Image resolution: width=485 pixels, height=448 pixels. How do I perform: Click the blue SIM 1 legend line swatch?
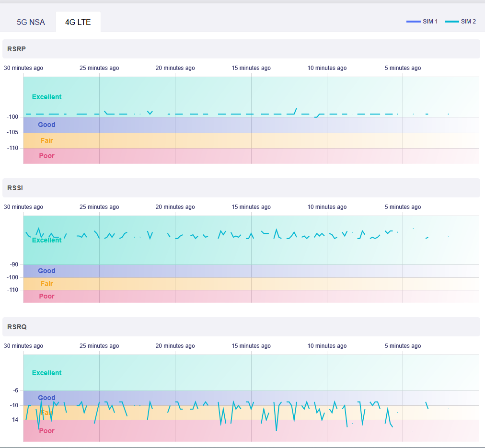(413, 22)
